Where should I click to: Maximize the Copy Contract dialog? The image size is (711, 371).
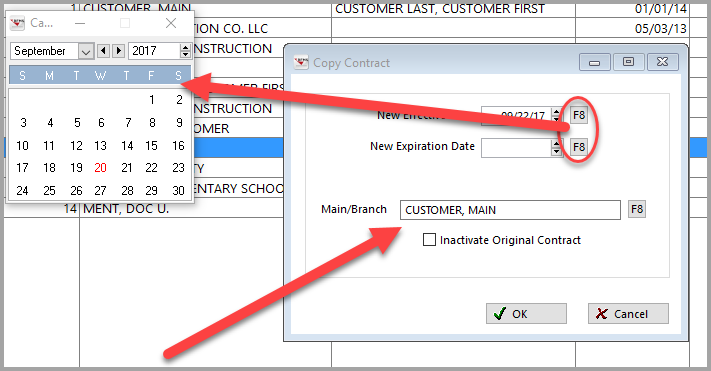click(x=628, y=62)
